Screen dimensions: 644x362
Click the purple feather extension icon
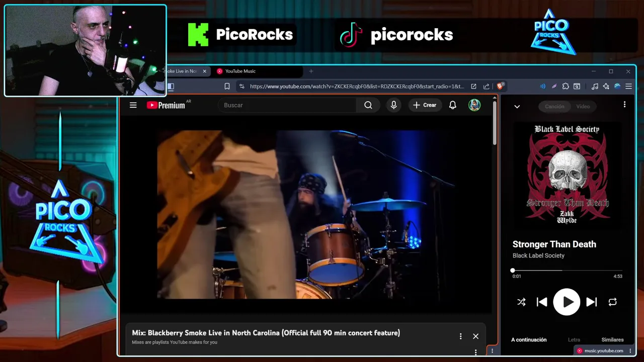(x=554, y=86)
